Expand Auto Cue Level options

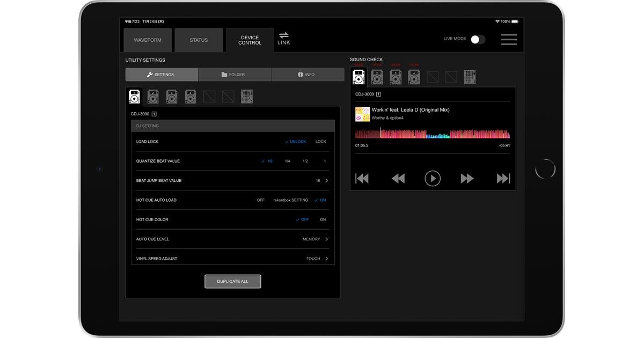(326, 239)
